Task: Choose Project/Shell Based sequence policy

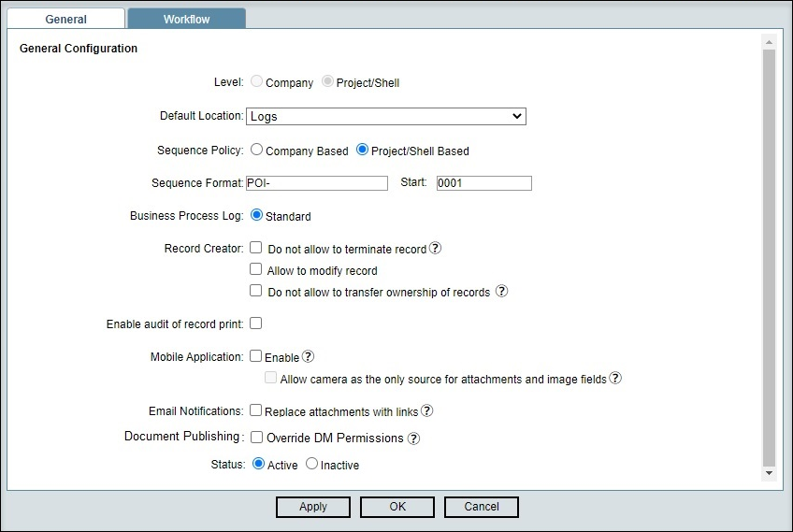Action: pos(362,150)
